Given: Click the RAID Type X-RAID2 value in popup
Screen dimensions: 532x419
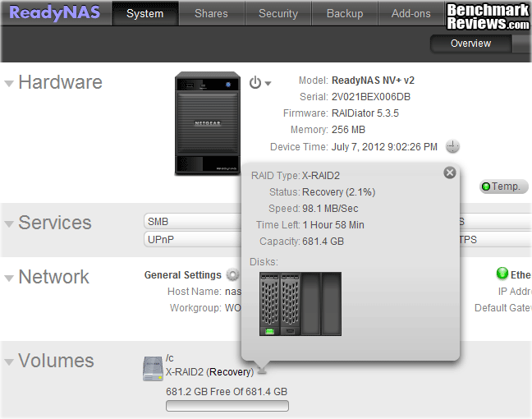Looking at the screenshot, I should (x=321, y=176).
